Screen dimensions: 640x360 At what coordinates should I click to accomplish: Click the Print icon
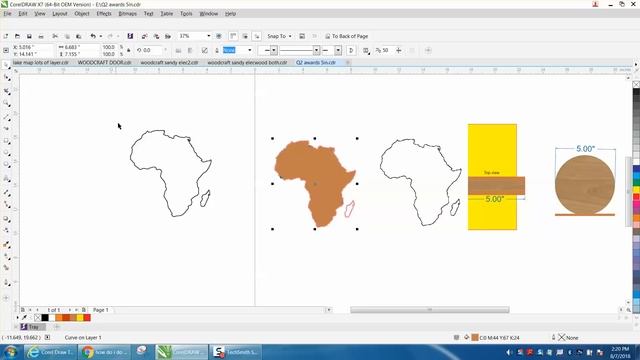click(x=41, y=36)
